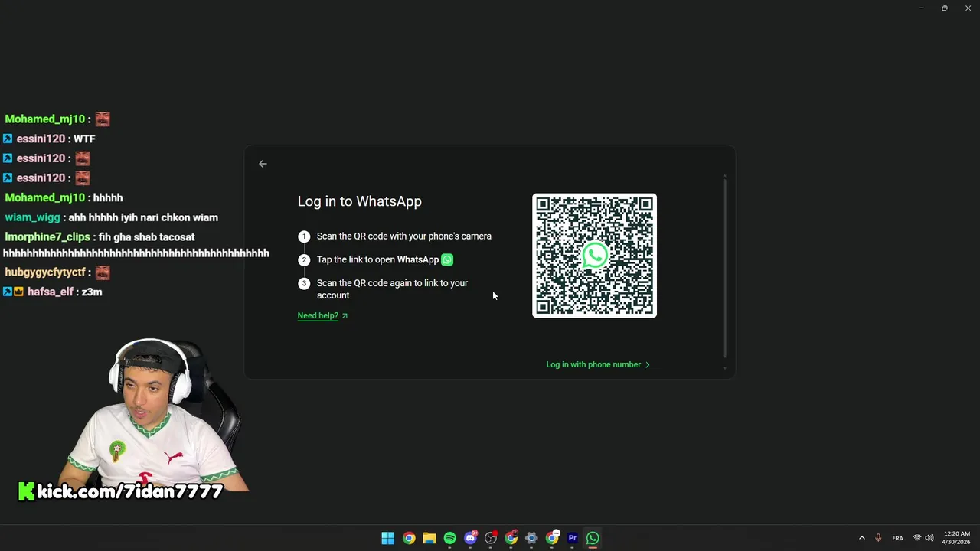
Task: Click the emote in hubgygycfytyctf's message
Action: pos(103,272)
